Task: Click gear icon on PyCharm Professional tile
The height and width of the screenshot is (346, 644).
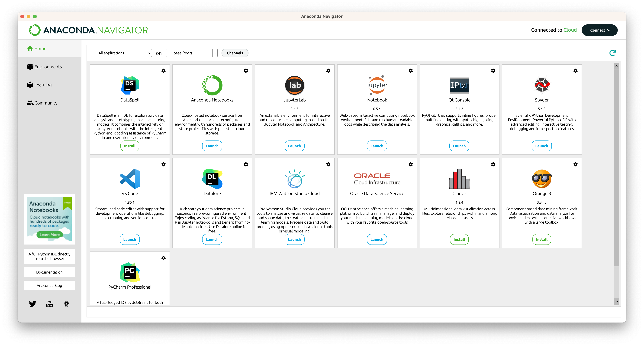Action: 163,258
